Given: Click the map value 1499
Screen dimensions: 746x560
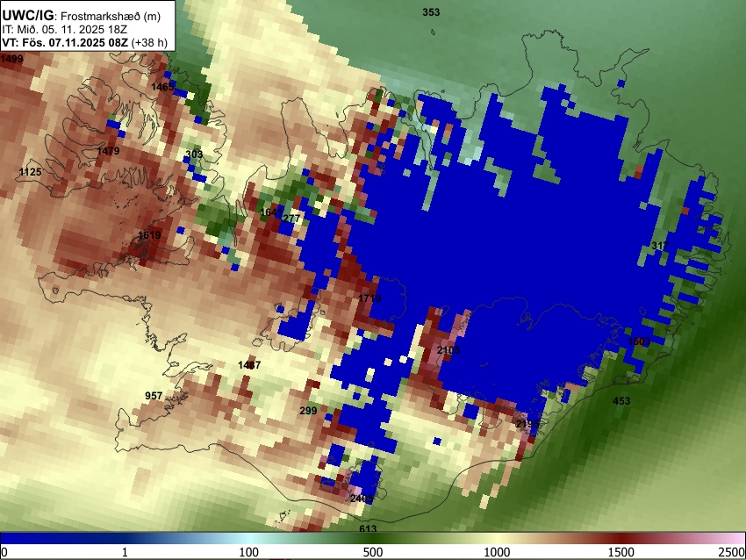Looking at the screenshot, I should pos(12,59).
